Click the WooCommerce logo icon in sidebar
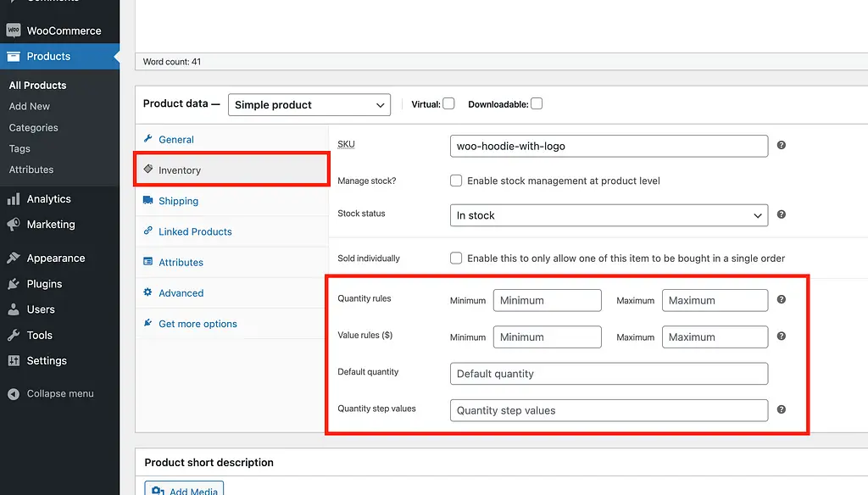The height and width of the screenshot is (495, 868). pos(14,31)
